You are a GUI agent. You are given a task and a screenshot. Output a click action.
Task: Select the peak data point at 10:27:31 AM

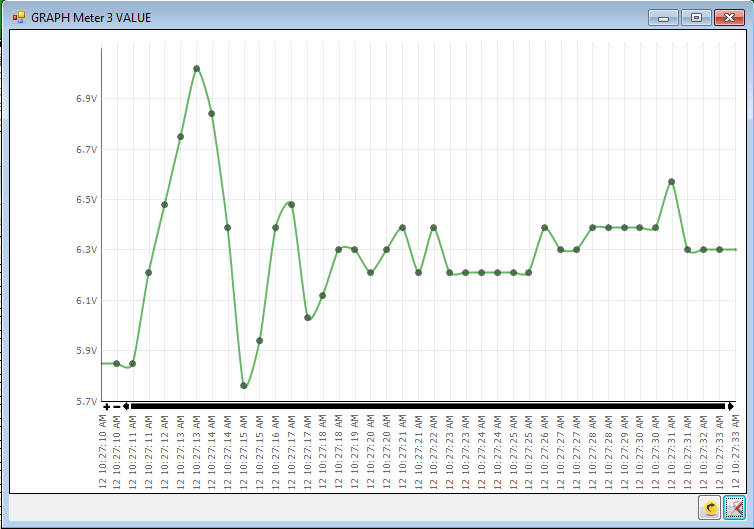671,182
